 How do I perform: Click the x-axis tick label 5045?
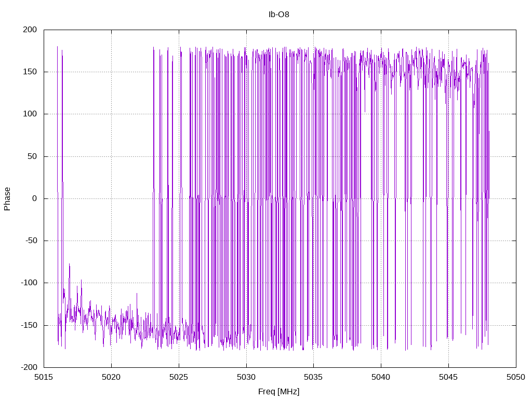click(448, 377)
